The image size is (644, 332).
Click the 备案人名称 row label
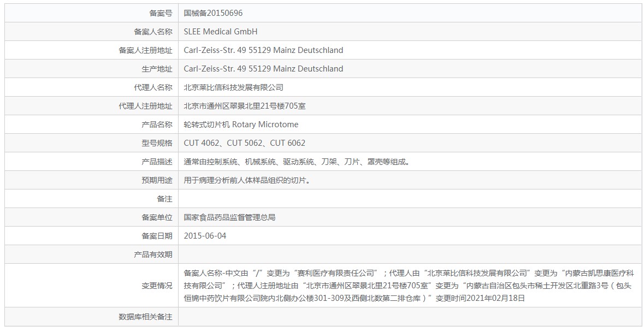point(153,32)
